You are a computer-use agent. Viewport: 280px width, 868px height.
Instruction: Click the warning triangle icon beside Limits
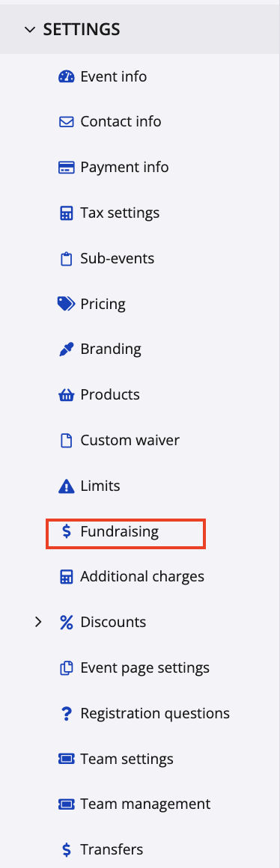tap(67, 486)
